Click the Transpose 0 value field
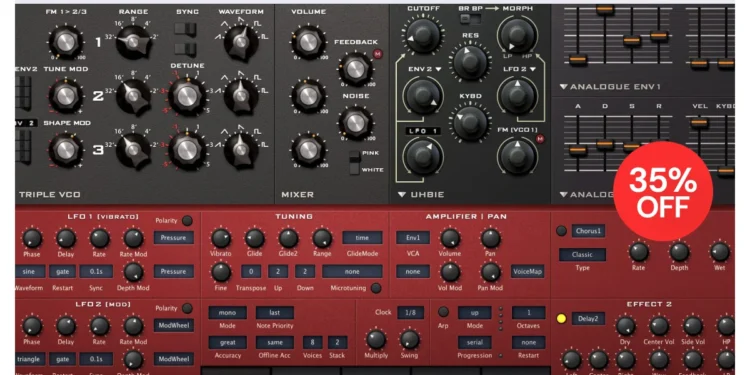750x375 pixels. (251, 271)
